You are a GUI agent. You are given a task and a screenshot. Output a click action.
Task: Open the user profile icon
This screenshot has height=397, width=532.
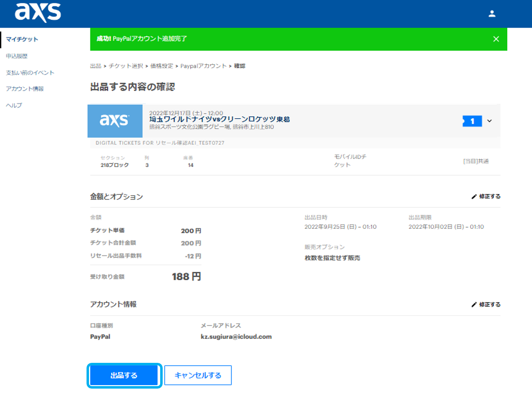(x=491, y=14)
